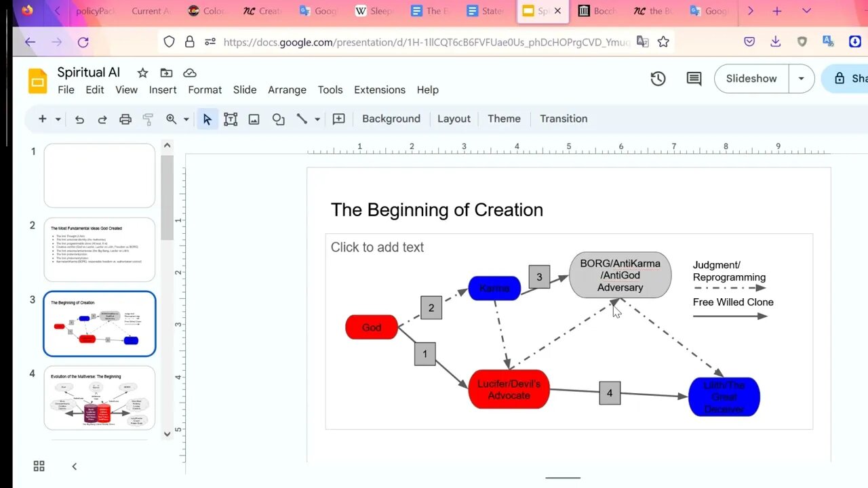The width and height of the screenshot is (868, 488).
Task: Select the red God shape
Action: pos(372,327)
